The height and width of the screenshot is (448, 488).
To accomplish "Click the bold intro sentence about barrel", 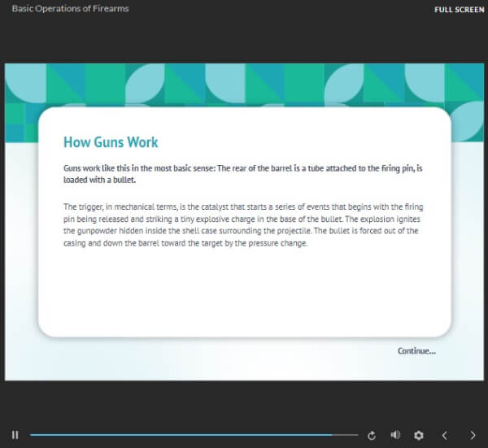I will pyautogui.click(x=242, y=174).
